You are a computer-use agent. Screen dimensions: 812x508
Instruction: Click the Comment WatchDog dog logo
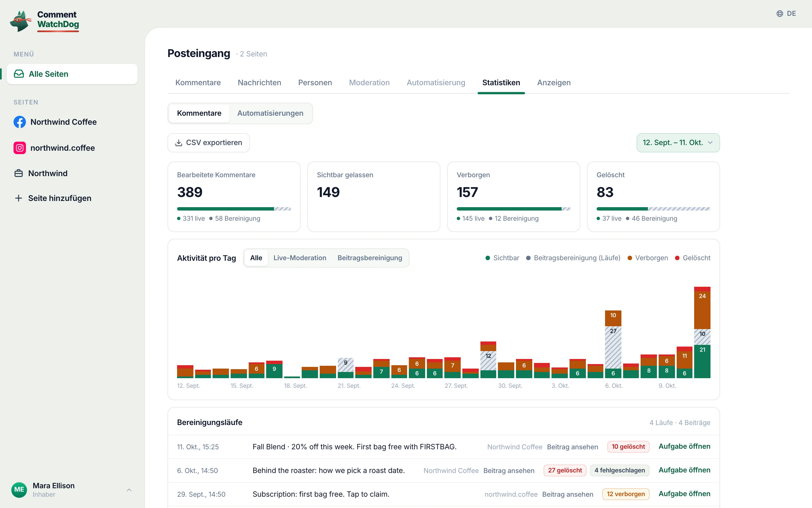click(21, 21)
